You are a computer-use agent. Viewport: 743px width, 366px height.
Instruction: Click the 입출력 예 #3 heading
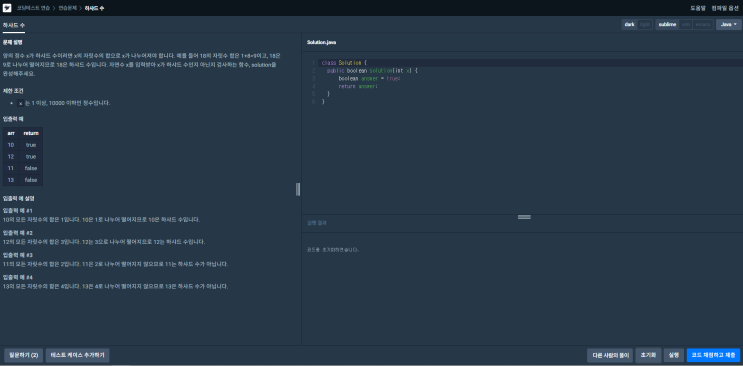point(18,255)
